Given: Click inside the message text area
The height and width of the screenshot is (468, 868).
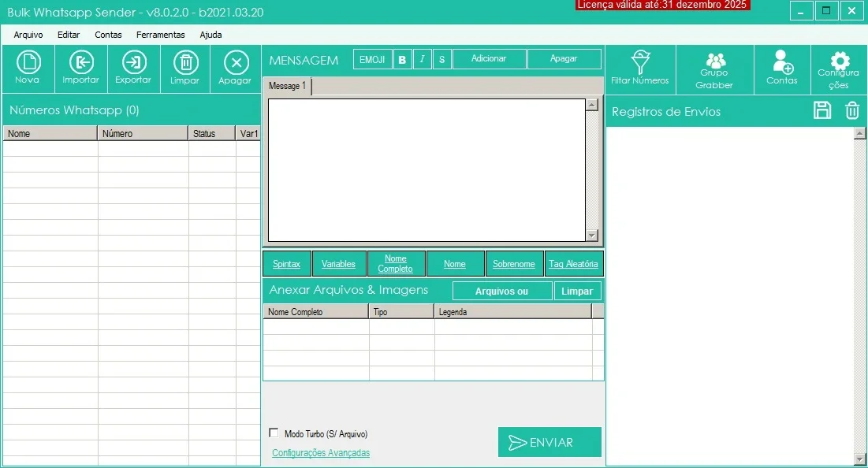Looking at the screenshot, I should 427,170.
